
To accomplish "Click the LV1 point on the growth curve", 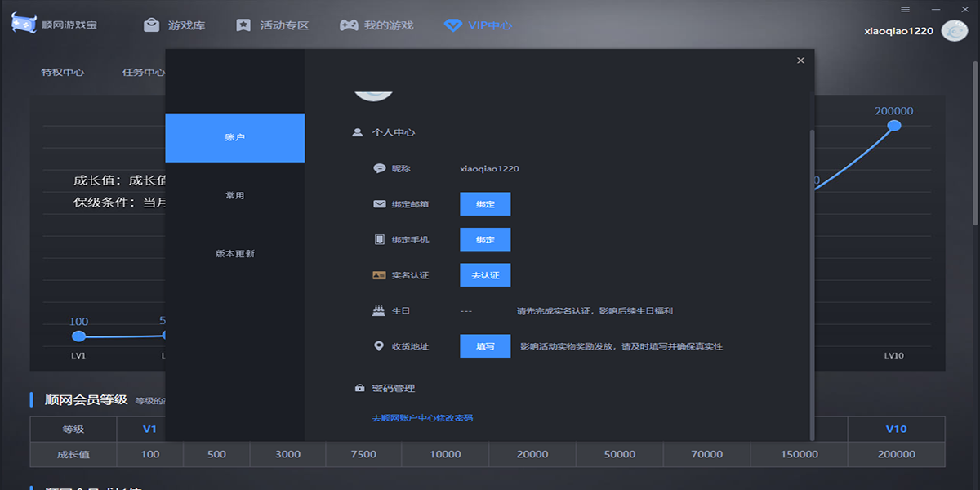I will point(78,336).
